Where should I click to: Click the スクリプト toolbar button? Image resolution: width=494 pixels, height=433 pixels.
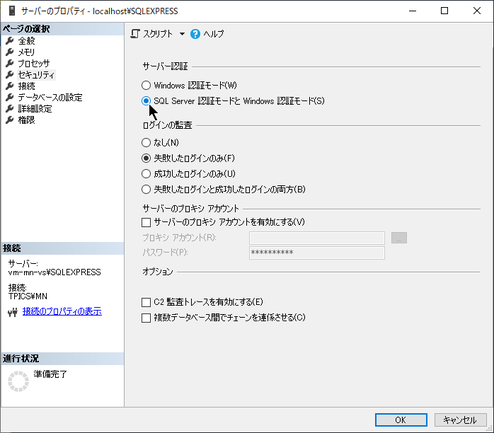click(x=152, y=34)
